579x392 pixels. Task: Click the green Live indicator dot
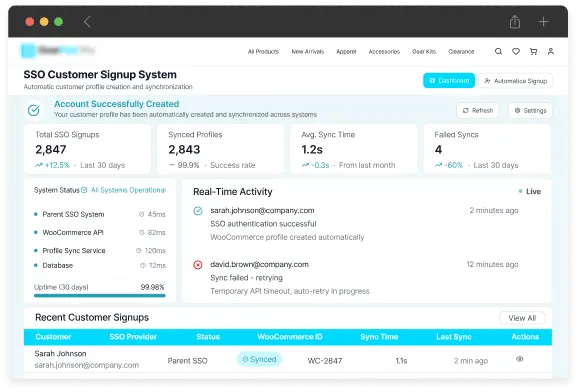click(x=520, y=191)
